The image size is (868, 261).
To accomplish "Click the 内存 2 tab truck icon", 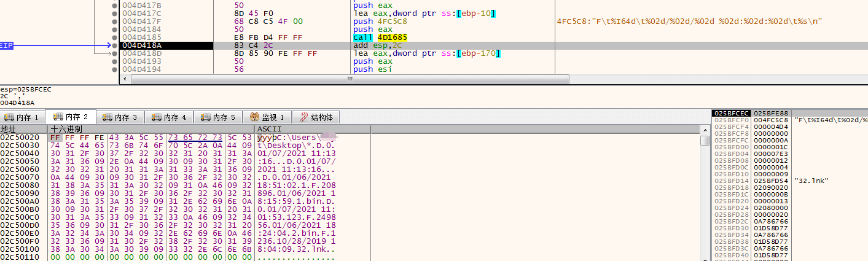I will [x=58, y=117].
